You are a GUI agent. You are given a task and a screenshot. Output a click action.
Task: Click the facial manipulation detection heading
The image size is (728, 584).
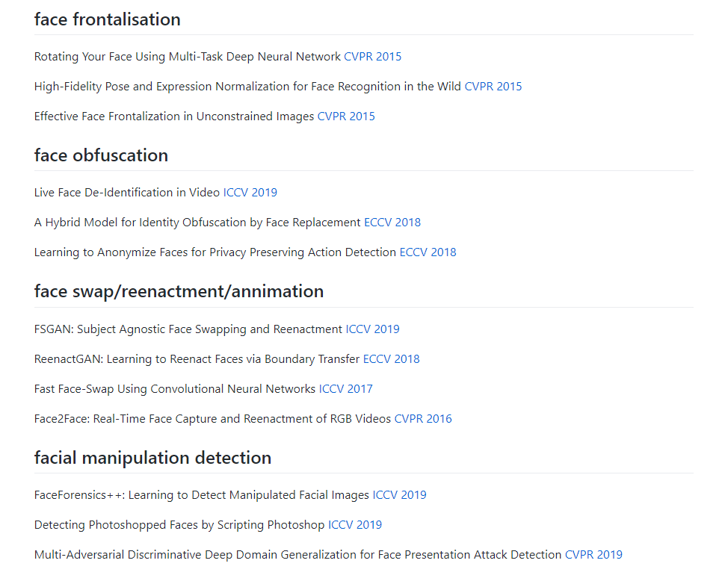click(x=152, y=458)
